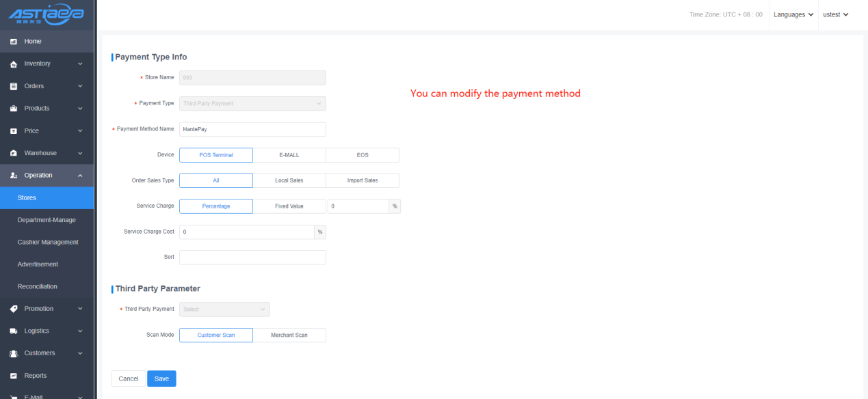Open Cashier Management submenu item
Screen dimensions: 868x399
tap(48, 242)
